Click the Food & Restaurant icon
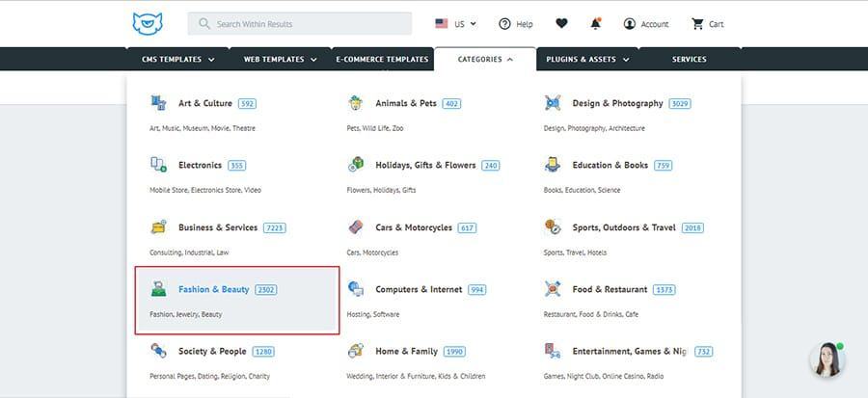868x398 pixels. coord(553,289)
